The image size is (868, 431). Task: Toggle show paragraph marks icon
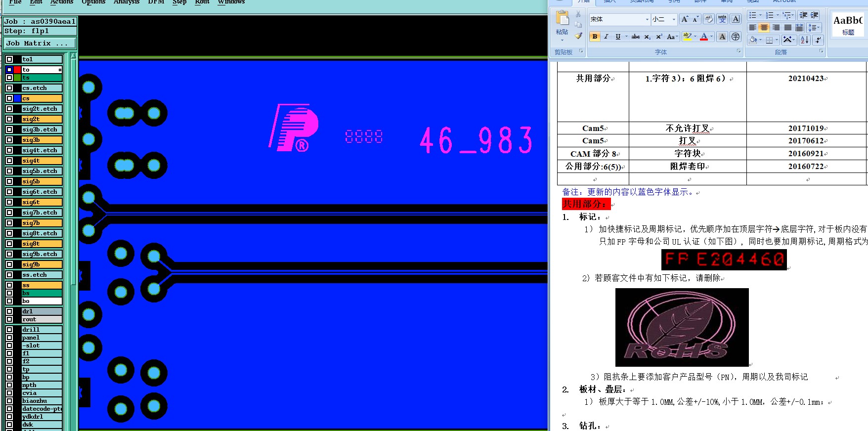(818, 40)
